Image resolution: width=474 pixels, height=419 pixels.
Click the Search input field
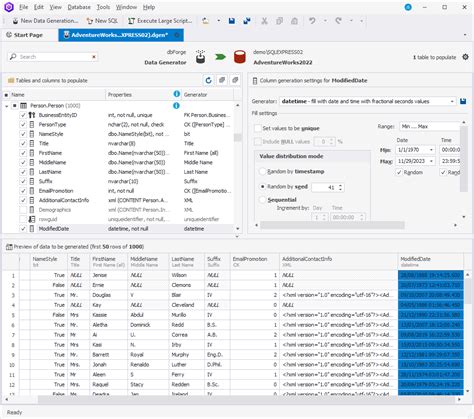tap(53, 57)
